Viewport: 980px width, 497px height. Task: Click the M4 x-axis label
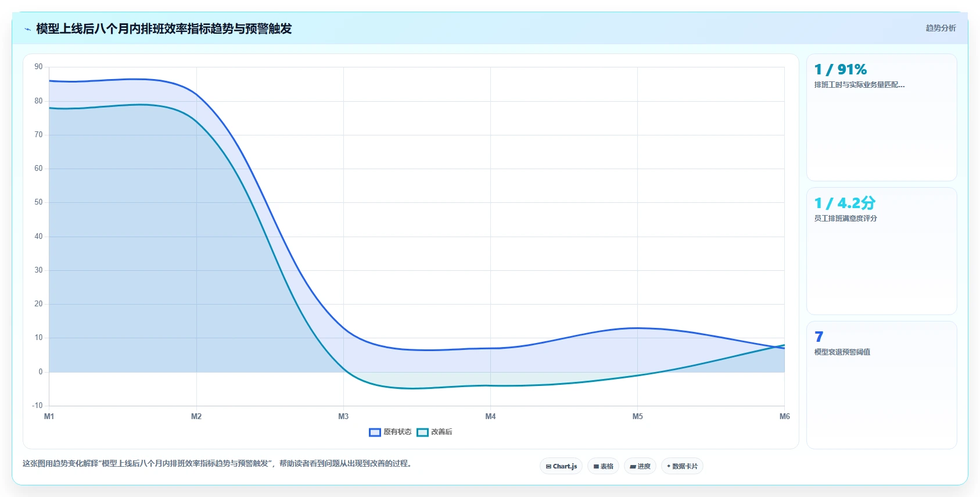tap(490, 416)
